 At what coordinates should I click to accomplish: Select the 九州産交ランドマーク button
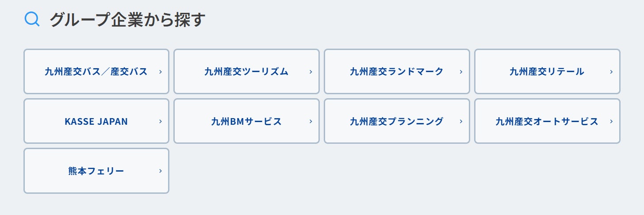(397, 71)
